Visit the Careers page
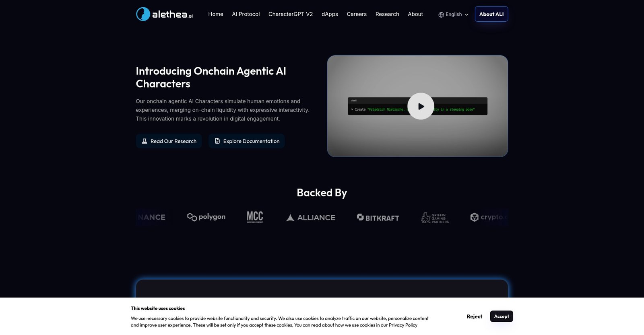 pyautogui.click(x=357, y=14)
